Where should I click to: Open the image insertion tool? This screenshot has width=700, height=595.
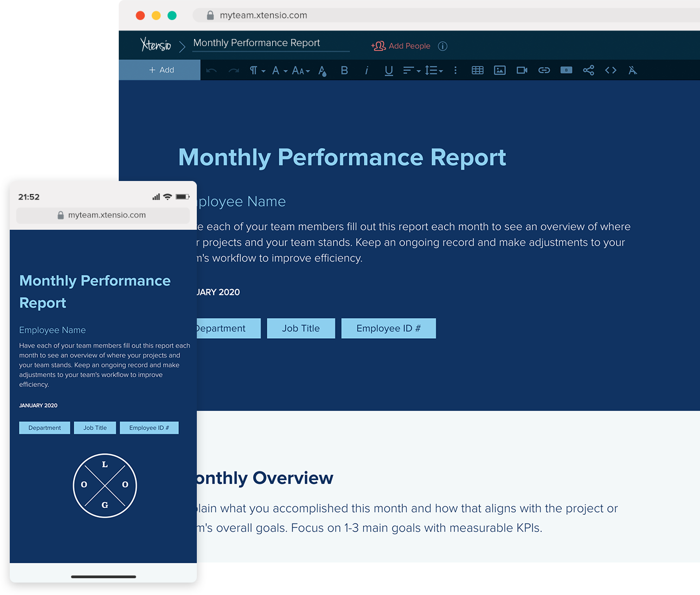[499, 70]
